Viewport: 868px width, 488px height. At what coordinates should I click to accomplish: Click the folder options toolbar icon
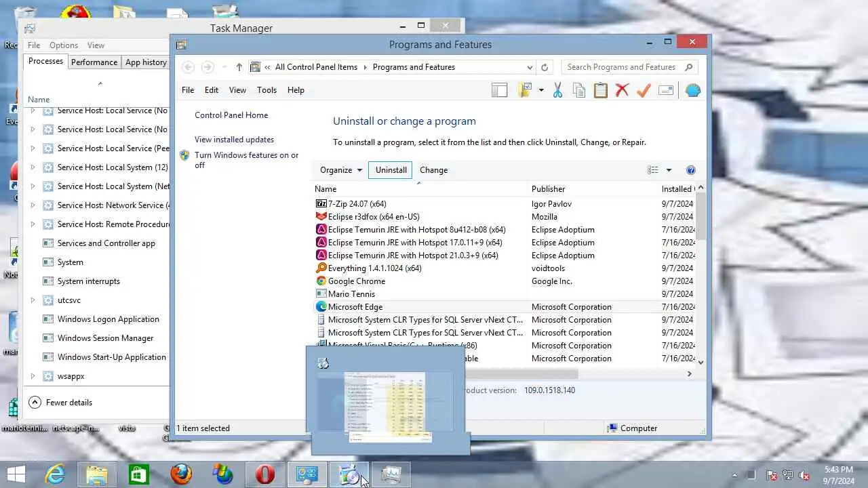525,90
